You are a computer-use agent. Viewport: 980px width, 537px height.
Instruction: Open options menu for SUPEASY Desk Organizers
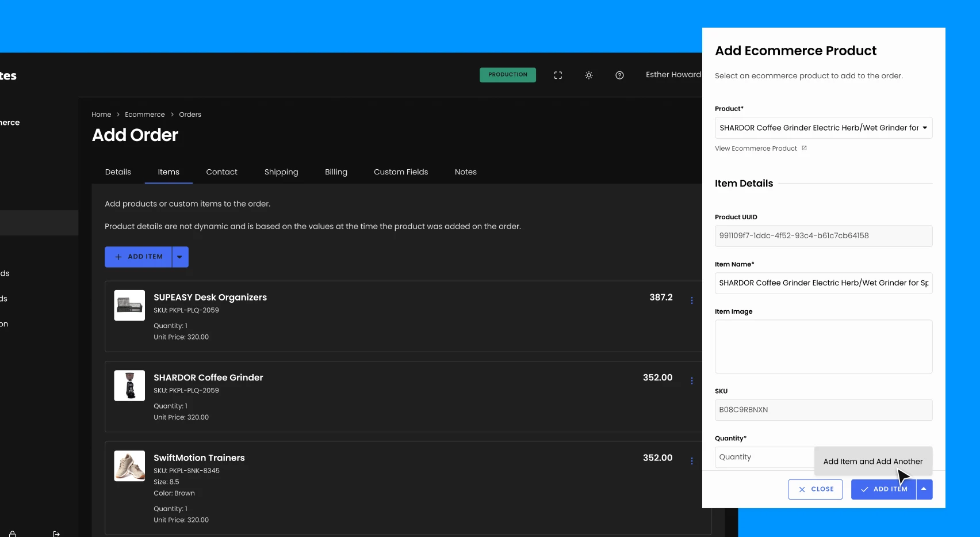[x=692, y=300]
